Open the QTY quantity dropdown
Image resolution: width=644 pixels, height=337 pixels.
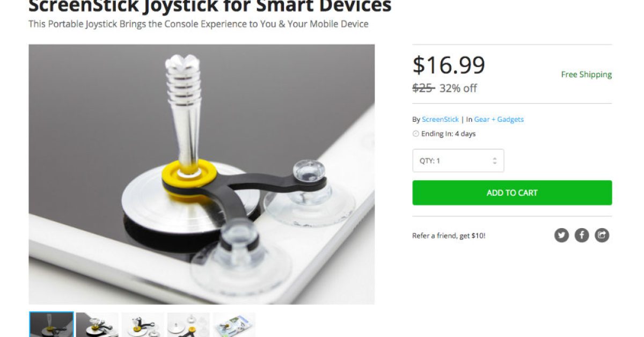pos(458,160)
